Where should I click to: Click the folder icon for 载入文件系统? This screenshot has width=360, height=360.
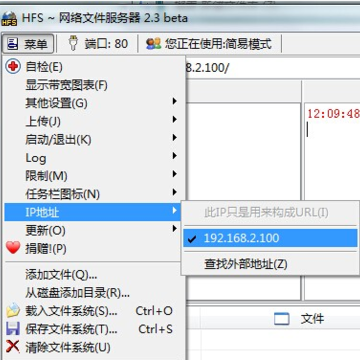pyautogui.click(x=13, y=311)
